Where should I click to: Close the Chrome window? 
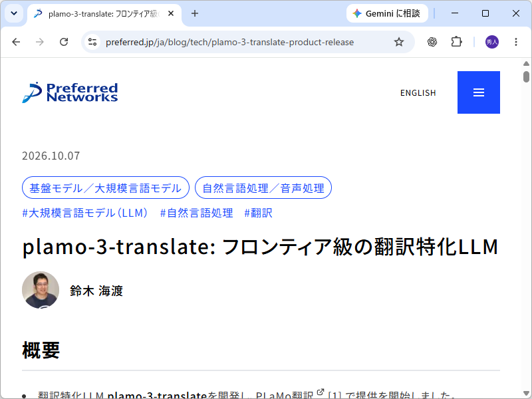tap(516, 13)
